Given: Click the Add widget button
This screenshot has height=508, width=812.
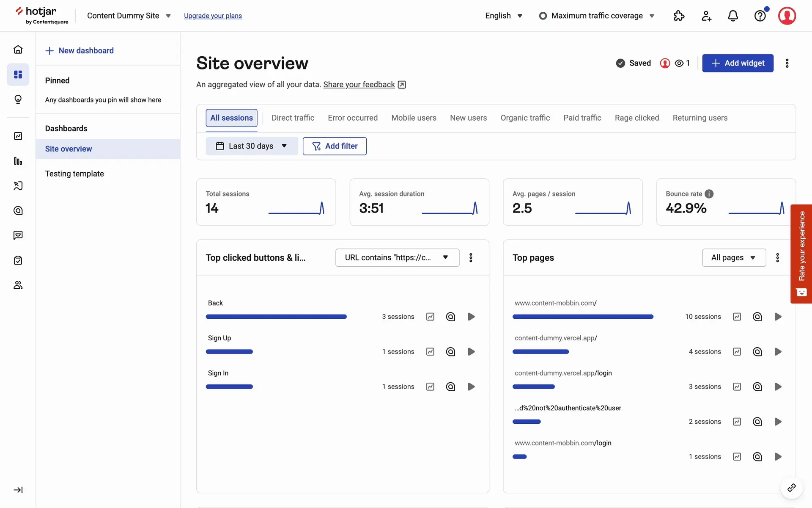Looking at the screenshot, I should tap(738, 63).
